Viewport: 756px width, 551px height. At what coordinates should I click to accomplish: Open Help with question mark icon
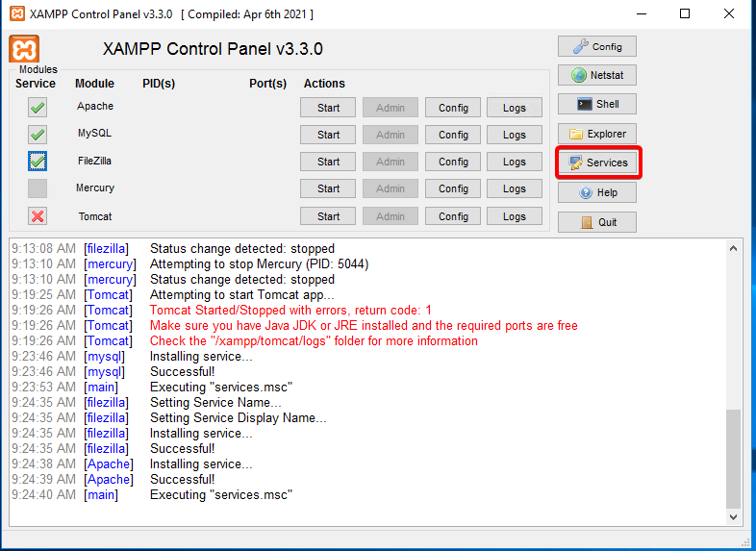pos(597,192)
